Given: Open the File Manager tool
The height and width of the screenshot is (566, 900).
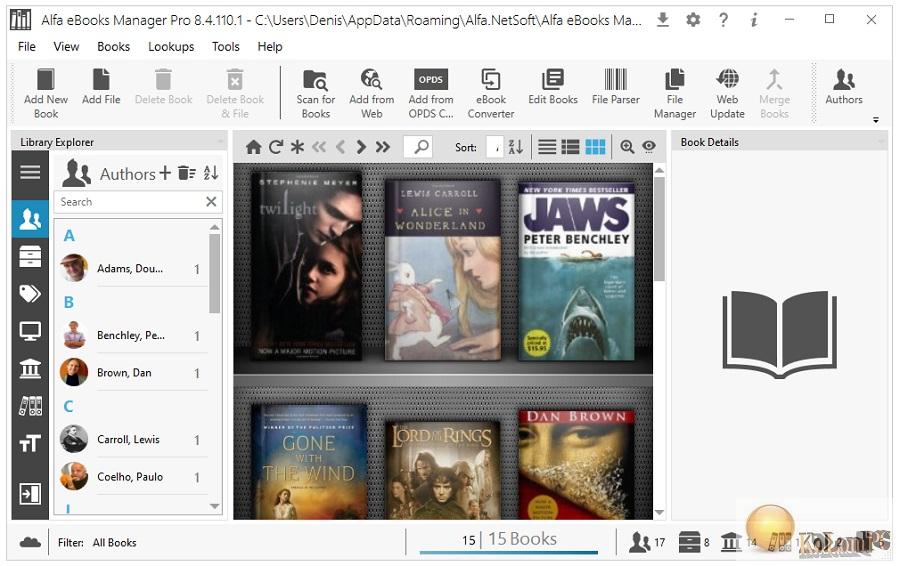Looking at the screenshot, I should click(x=674, y=93).
